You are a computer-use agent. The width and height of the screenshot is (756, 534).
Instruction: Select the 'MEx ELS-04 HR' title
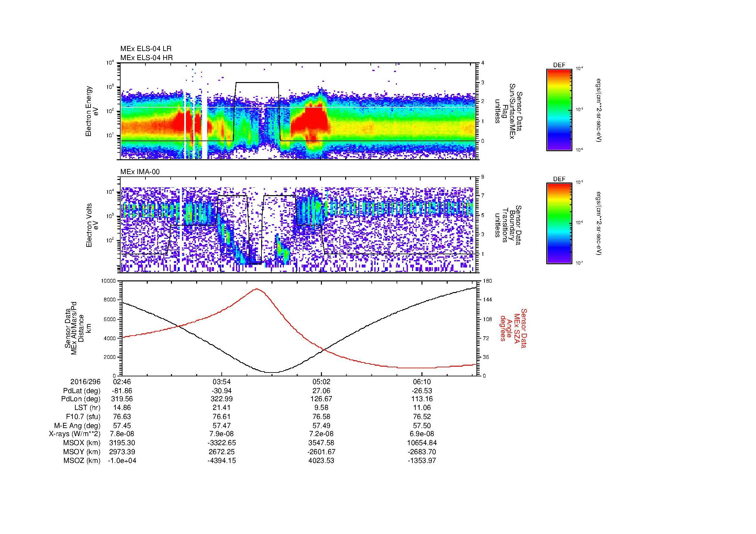(146, 58)
